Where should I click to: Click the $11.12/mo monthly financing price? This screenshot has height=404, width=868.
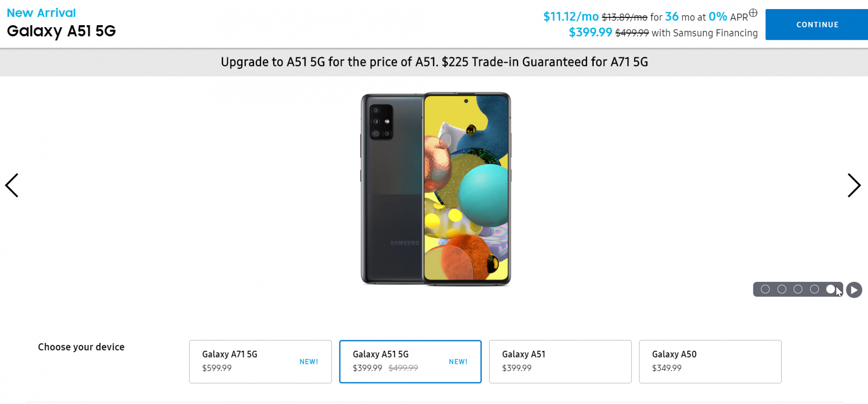(x=571, y=17)
